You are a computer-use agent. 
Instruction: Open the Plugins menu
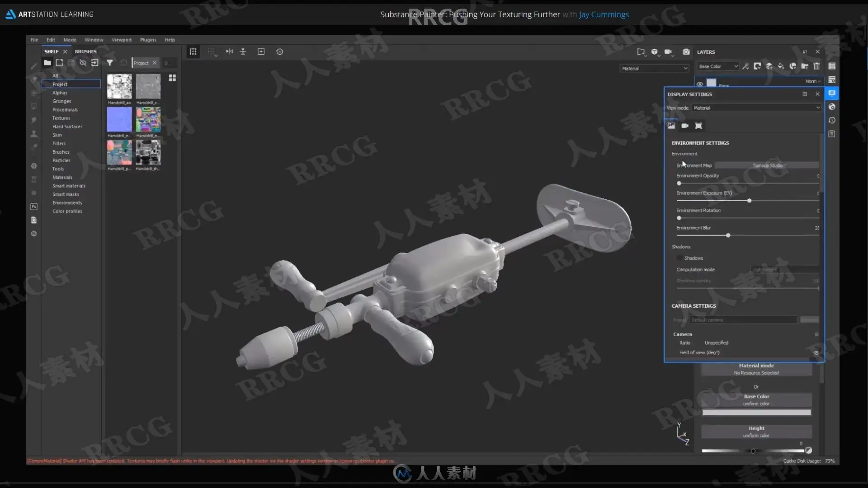pos(148,40)
